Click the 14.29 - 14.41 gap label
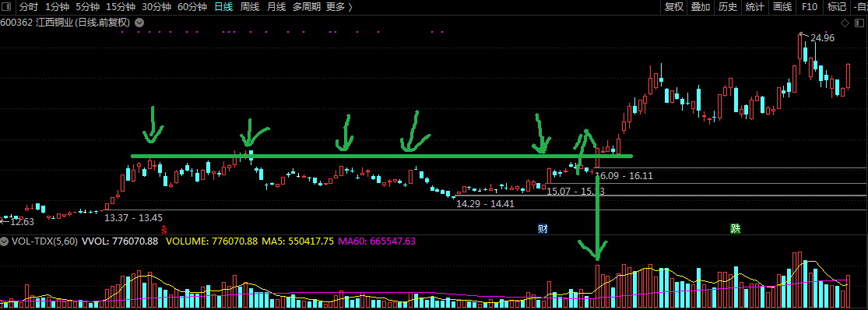Screen dimensions: 868x310 pyautogui.click(x=486, y=204)
